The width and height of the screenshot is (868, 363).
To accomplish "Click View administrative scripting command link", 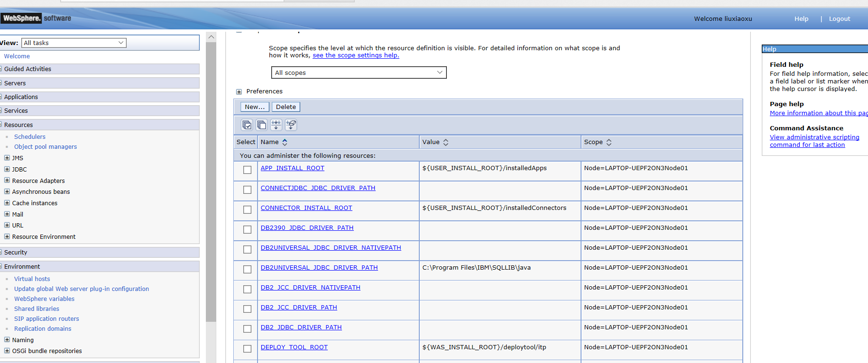I will (x=814, y=141).
